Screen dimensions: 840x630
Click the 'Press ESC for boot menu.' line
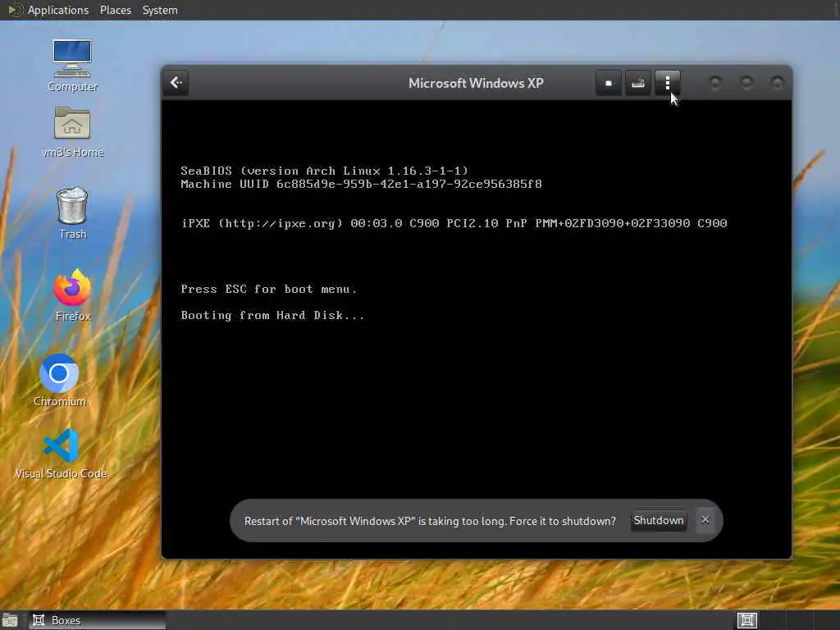269,289
